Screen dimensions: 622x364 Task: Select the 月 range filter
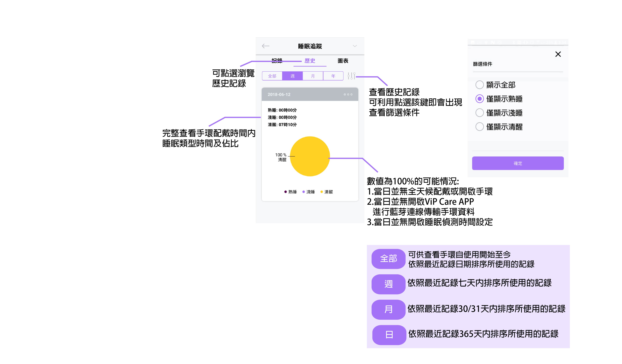(x=313, y=76)
